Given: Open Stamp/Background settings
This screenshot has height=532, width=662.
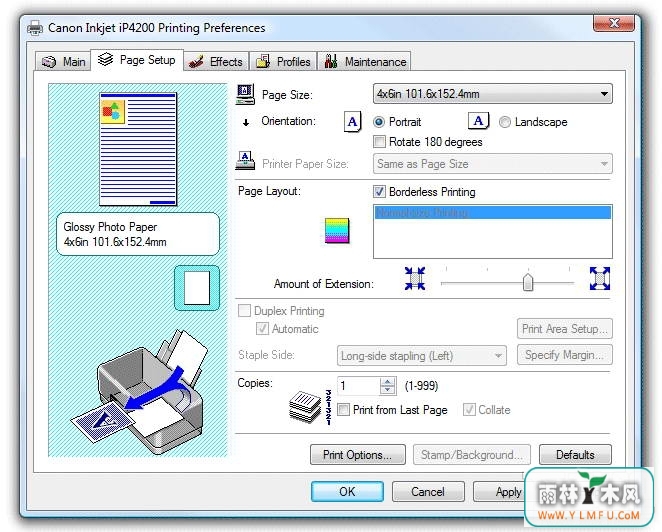Looking at the screenshot, I should click(x=472, y=455).
